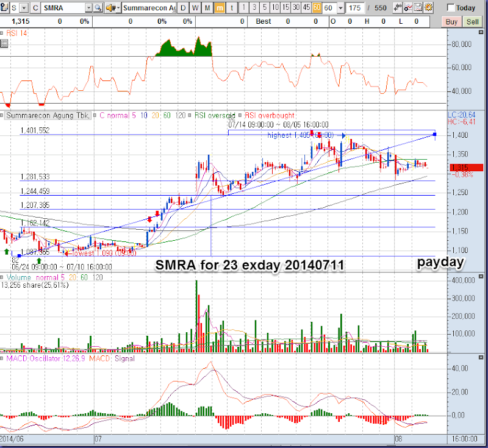Click the speaker alert icon
The height and width of the screenshot is (448, 488).
click(x=111, y=8)
